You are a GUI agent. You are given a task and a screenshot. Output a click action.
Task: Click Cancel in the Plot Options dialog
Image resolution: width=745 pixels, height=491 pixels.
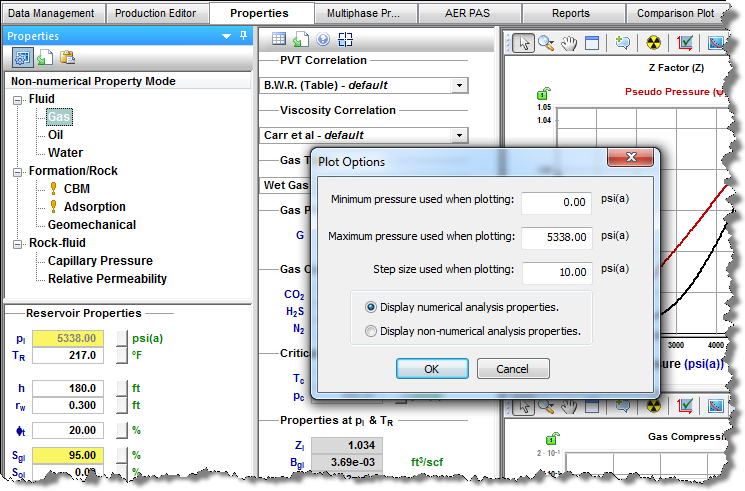513,369
